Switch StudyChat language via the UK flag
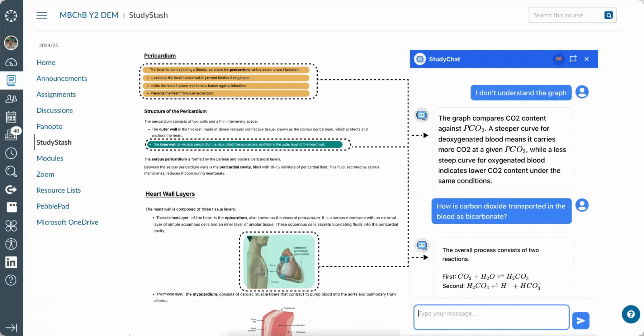 pos(559,59)
